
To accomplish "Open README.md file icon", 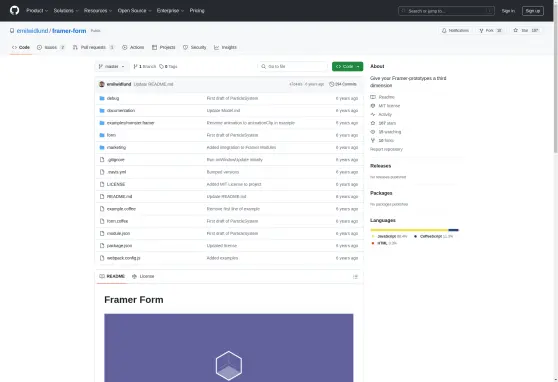I will (x=102, y=197).
